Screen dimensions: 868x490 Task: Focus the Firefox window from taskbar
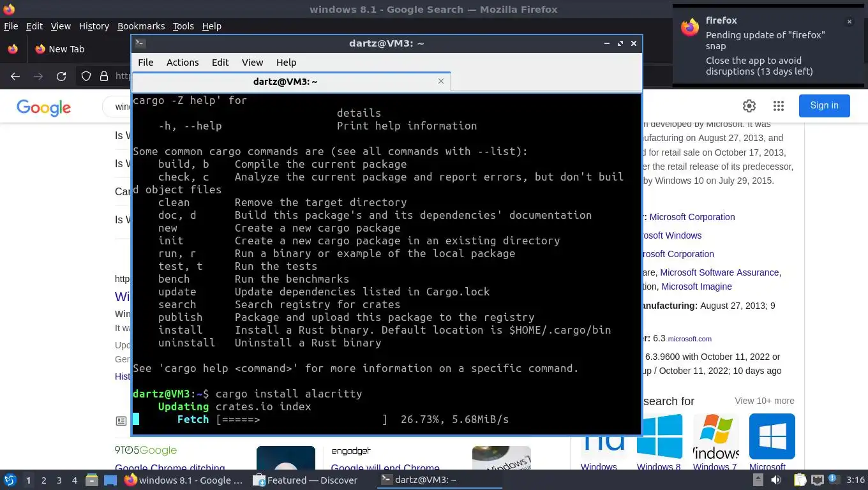(184, 480)
